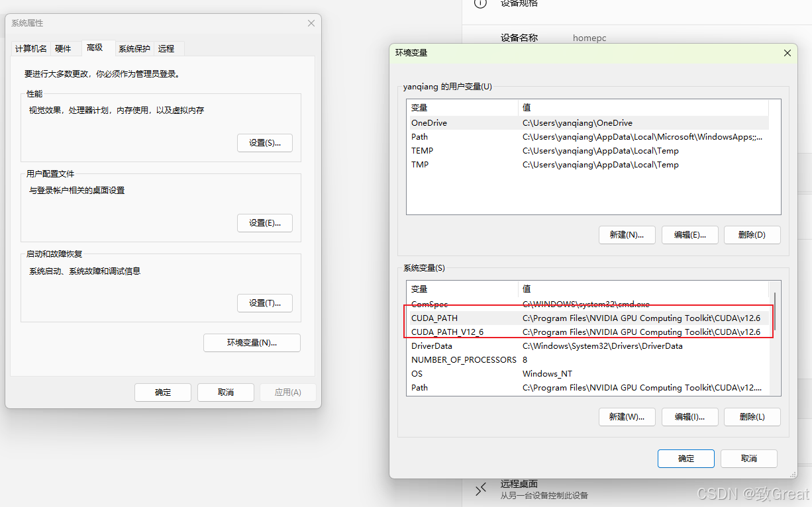The height and width of the screenshot is (507, 812).
Task: Select the ComSpec system variable
Action: [588, 304]
